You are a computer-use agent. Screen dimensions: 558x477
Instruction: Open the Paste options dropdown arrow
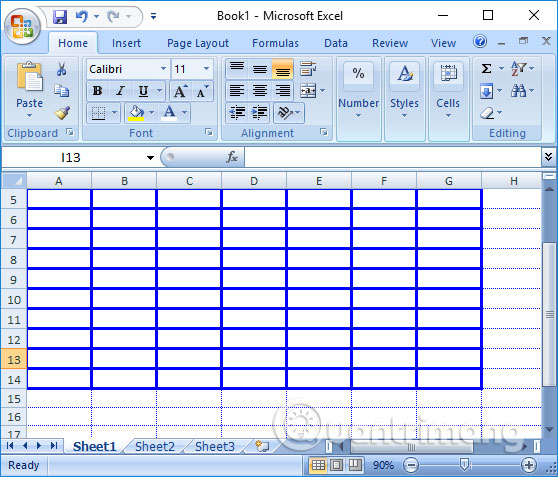pyautogui.click(x=29, y=115)
